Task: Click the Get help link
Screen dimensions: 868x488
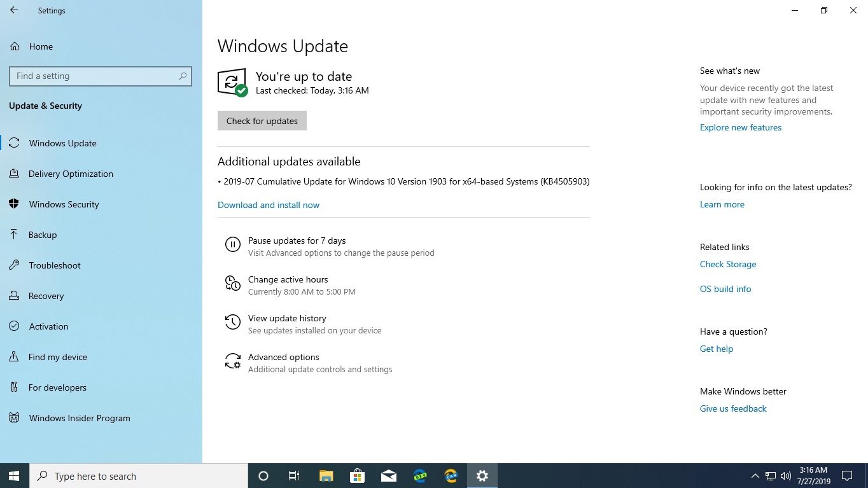Action: coord(717,349)
